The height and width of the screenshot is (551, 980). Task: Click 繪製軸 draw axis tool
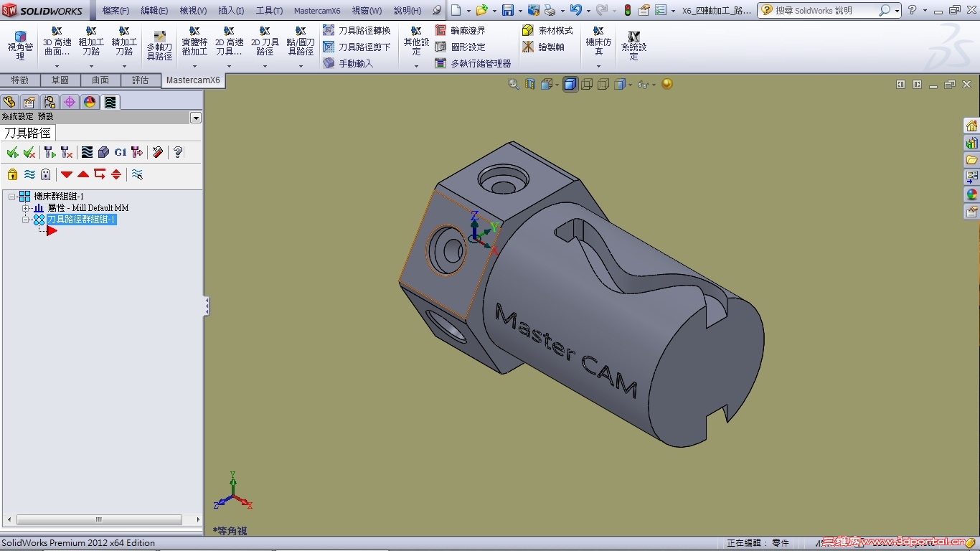pyautogui.click(x=543, y=47)
